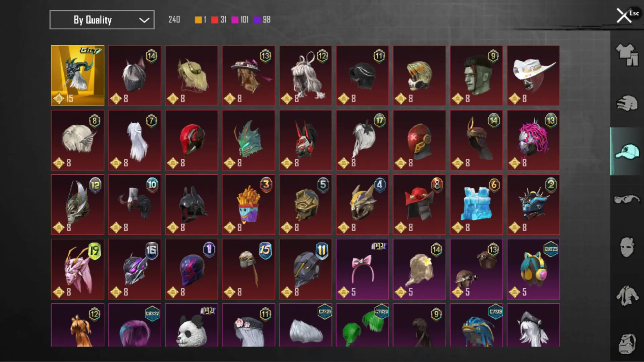Select the gold GILT headgear item

(77, 75)
